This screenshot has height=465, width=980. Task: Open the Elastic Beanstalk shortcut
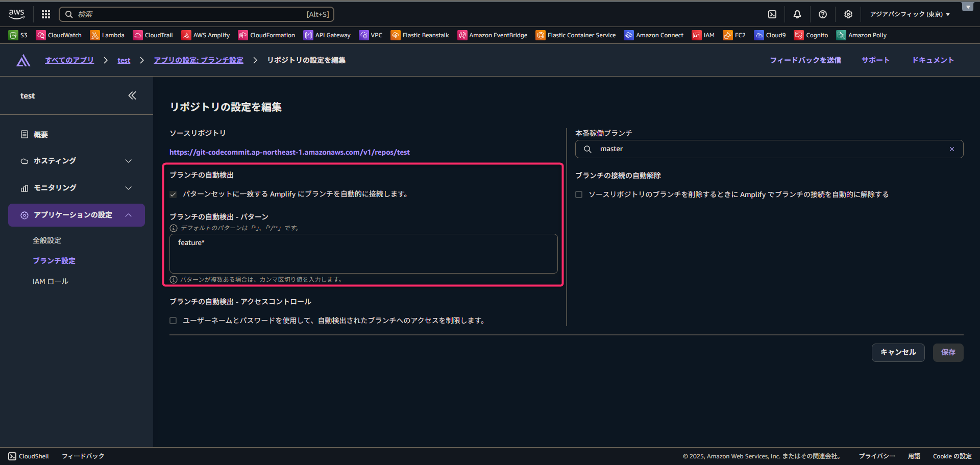click(420, 35)
